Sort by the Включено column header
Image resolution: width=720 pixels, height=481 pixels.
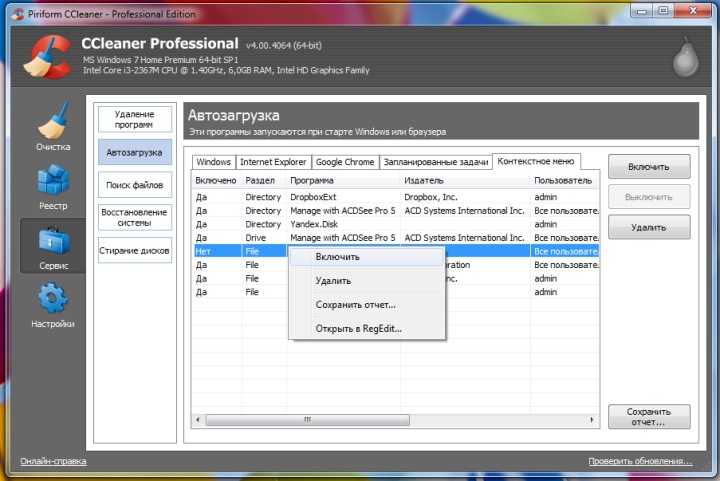216,180
